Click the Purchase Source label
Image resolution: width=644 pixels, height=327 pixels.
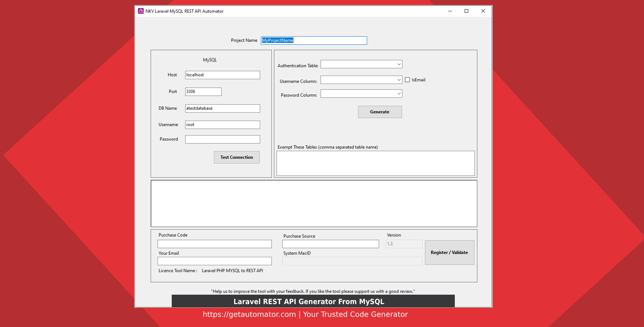click(299, 236)
